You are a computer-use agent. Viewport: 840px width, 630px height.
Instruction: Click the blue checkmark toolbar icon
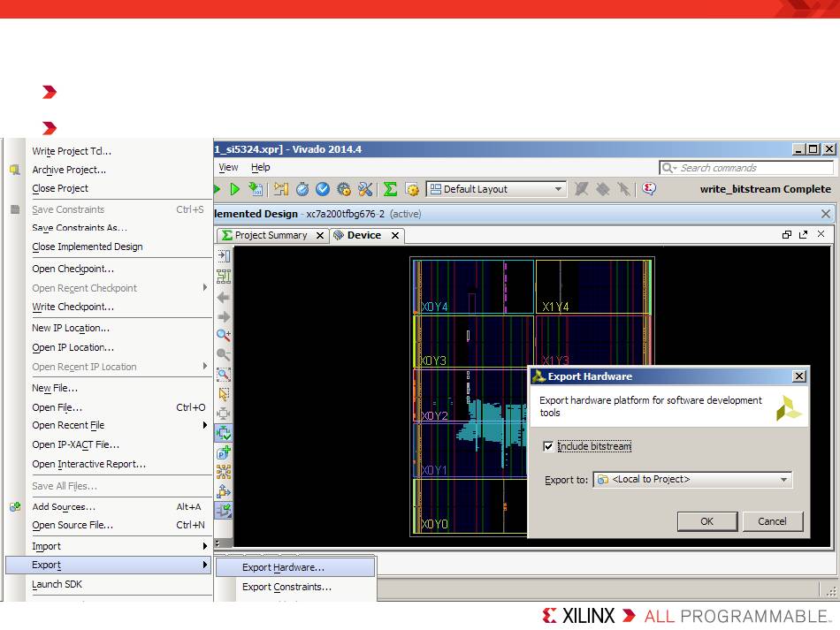click(323, 189)
